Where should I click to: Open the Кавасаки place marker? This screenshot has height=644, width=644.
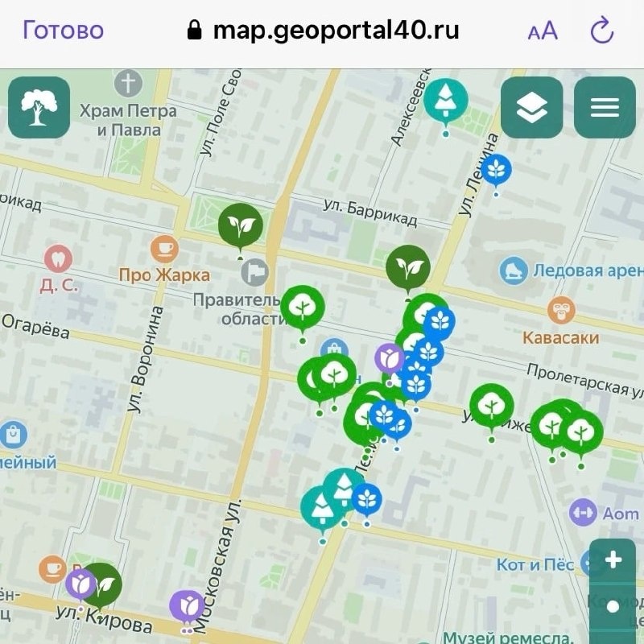click(x=560, y=310)
